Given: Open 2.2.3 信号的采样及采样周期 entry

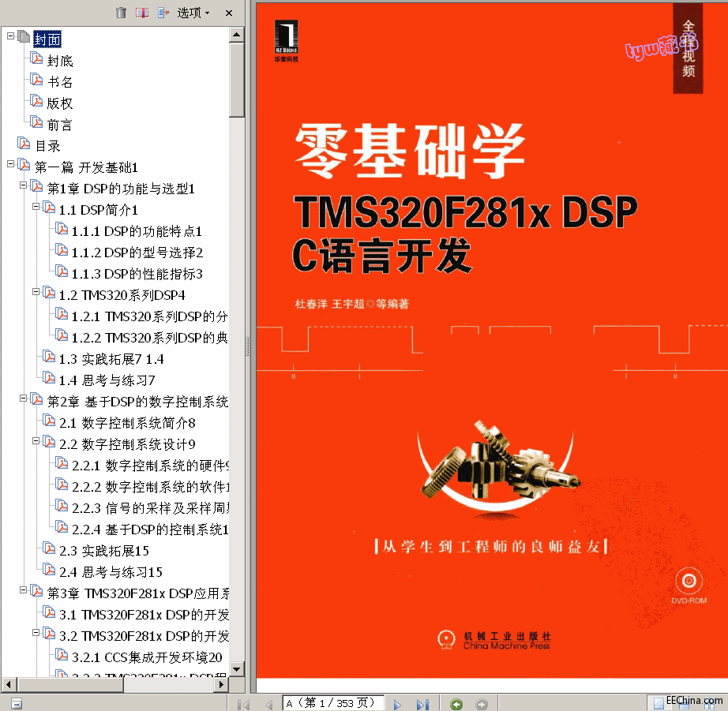Looking at the screenshot, I should 150,508.
